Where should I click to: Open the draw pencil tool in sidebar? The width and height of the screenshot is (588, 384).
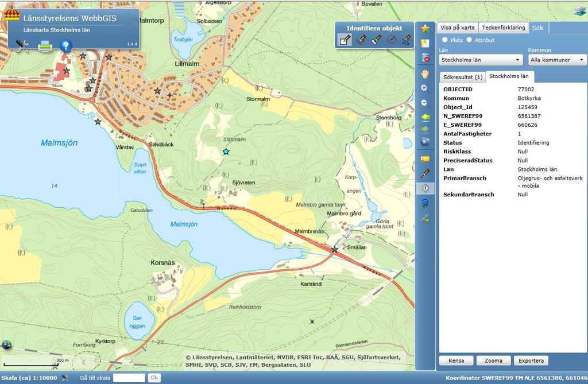point(425,173)
